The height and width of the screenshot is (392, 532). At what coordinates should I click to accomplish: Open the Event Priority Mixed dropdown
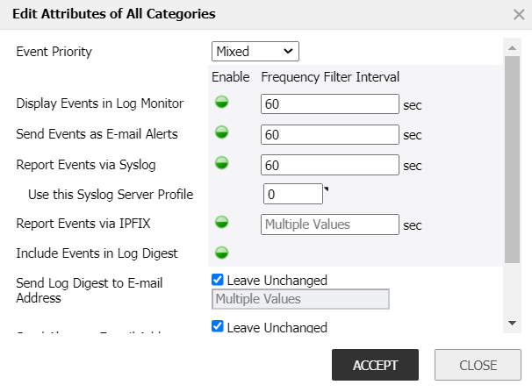255,52
